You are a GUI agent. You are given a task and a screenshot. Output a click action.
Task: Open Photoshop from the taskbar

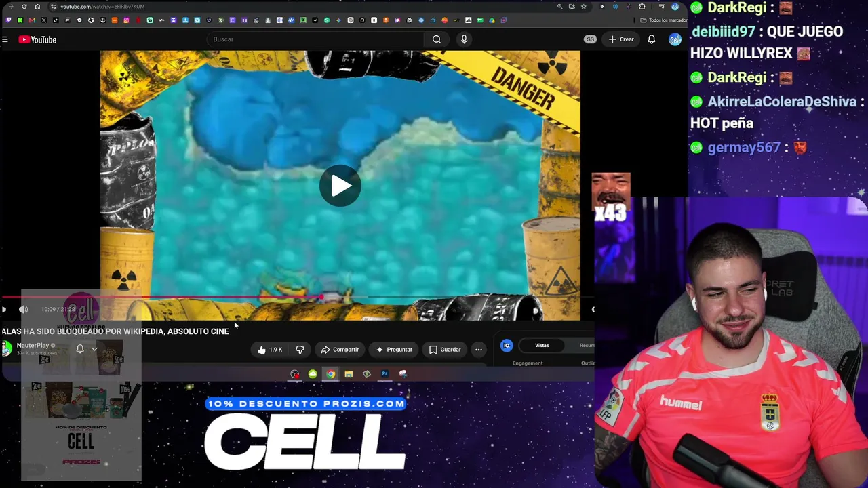point(384,374)
